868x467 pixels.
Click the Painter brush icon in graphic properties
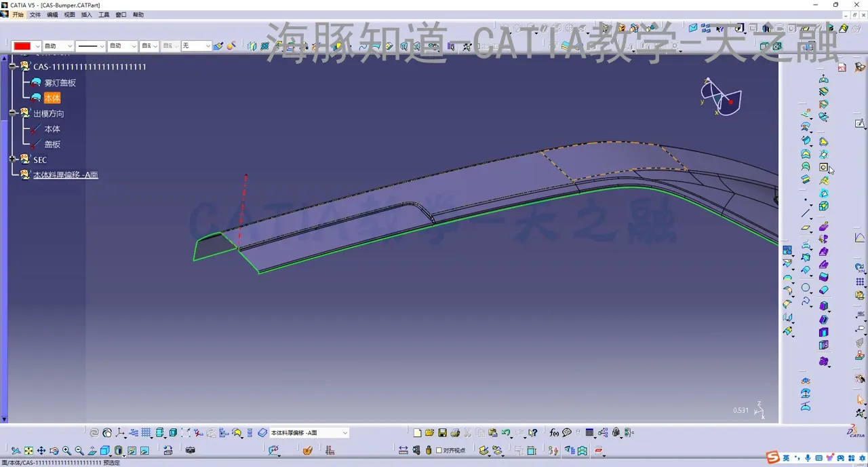click(x=218, y=46)
